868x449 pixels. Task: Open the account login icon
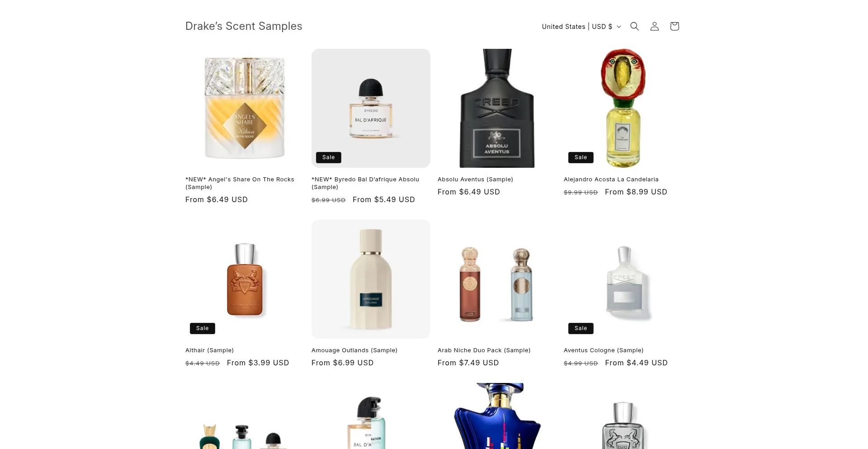[655, 26]
